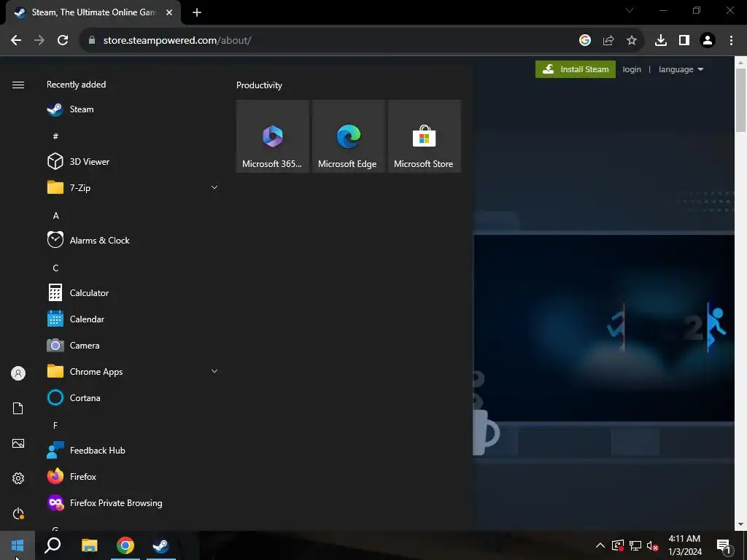Switch to Chrome on taskbar
747x560 pixels.
point(125,545)
